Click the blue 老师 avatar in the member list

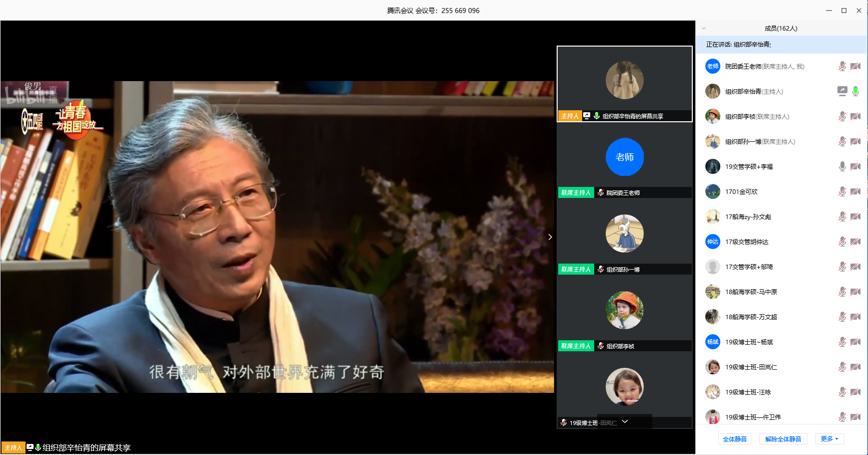(x=712, y=66)
